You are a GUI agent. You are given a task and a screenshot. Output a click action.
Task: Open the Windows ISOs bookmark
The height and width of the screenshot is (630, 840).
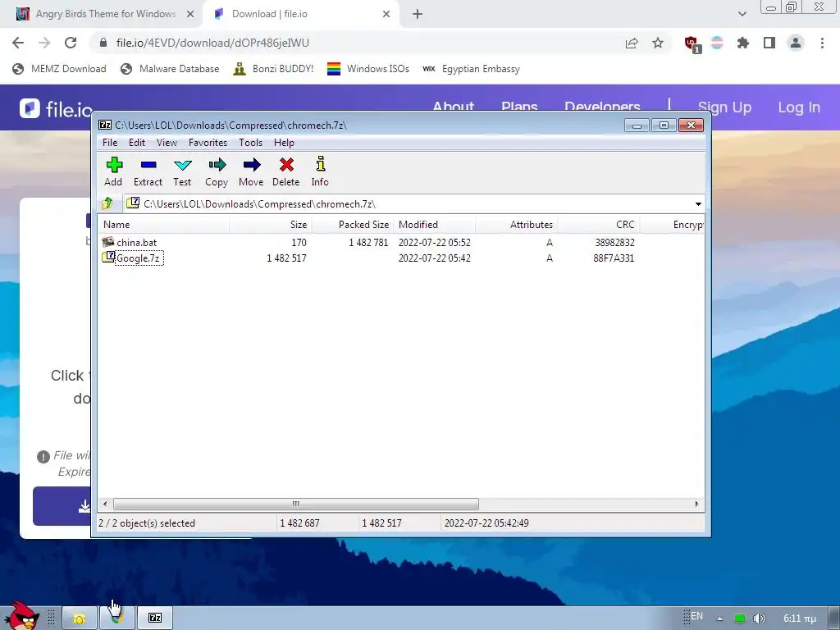pos(368,69)
